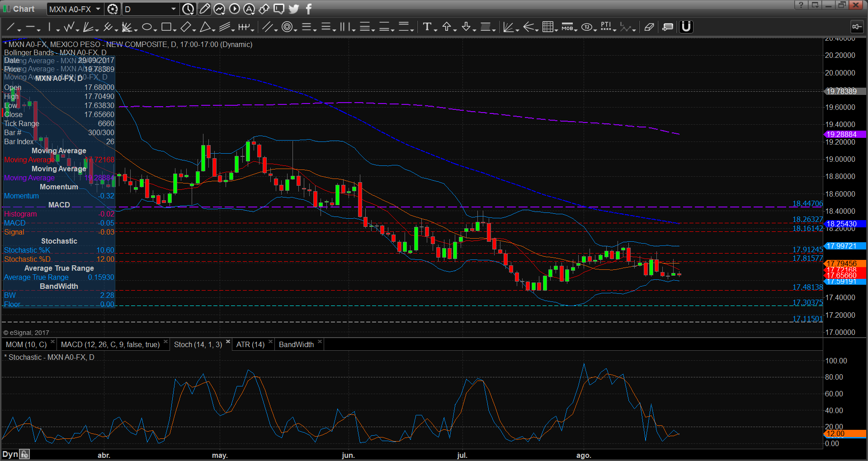Expand the MOB tool dropdown arrow

point(576,30)
